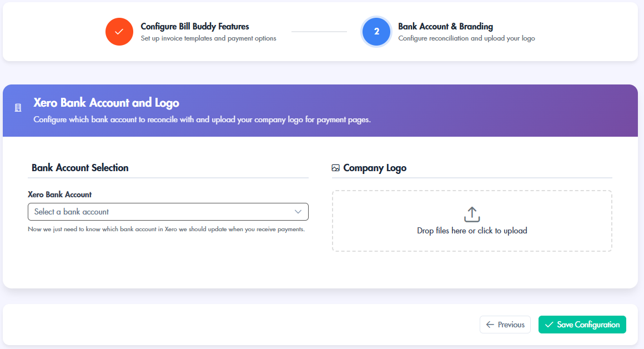The height and width of the screenshot is (349, 644).
Task: Click 'Bank Account Selection' heading
Action: [80, 168]
